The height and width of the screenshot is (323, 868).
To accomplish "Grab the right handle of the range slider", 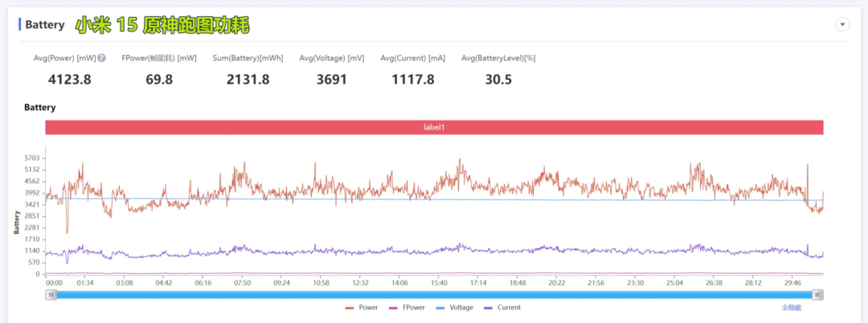I will coord(817,295).
